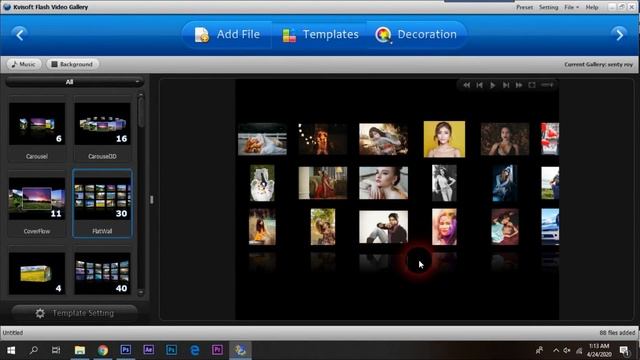Open After Effects from taskbar
Viewport: 640px width, 360px height.
coord(149,350)
